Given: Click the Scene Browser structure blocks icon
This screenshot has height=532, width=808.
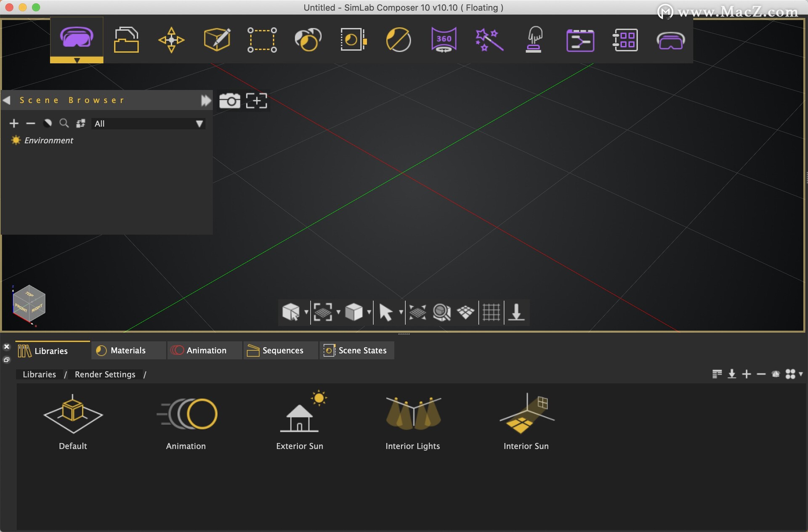Looking at the screenshot, I should pyautogui.click(x=80, y=123).
